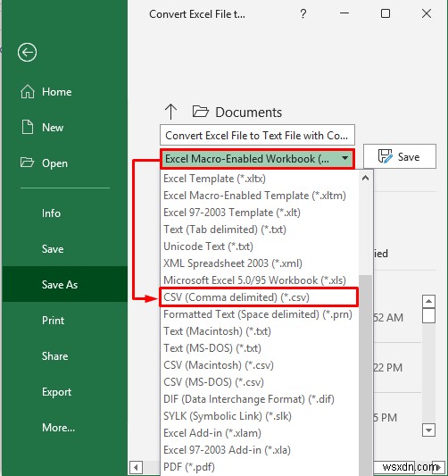
Task: Choose XML Spreadsheet 2003 (*.xml)
Action: tap(259, 263)
